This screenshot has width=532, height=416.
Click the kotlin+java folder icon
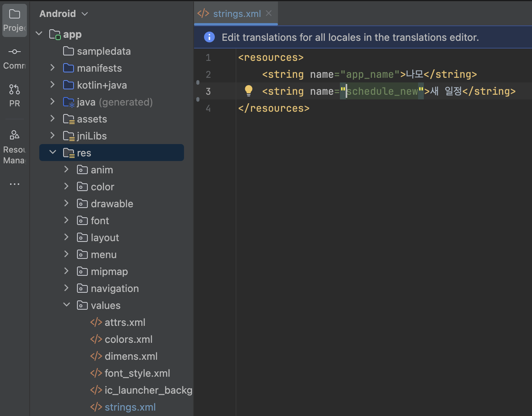(x=69, y=85)
